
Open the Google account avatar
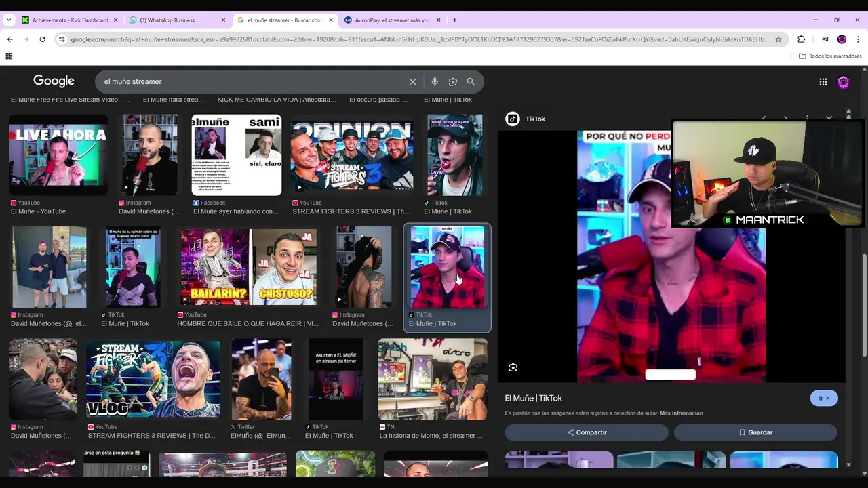(x=844, y=82)
